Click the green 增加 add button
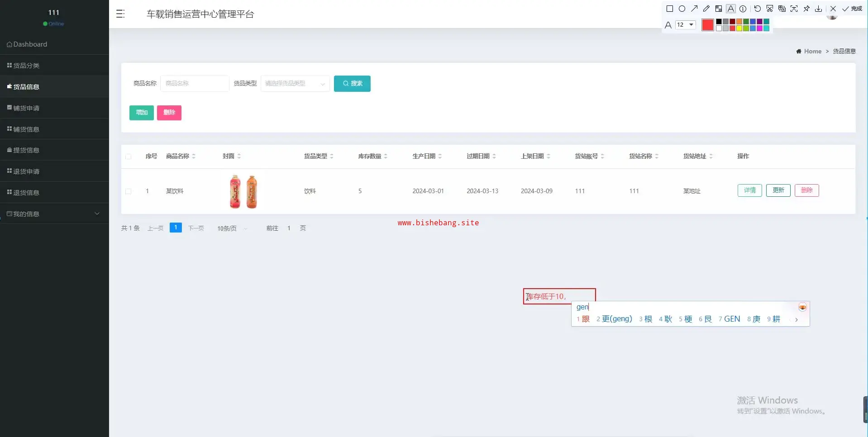Image resolution: width=868 pixels, height=437 pixels. [x=142, y=113]
